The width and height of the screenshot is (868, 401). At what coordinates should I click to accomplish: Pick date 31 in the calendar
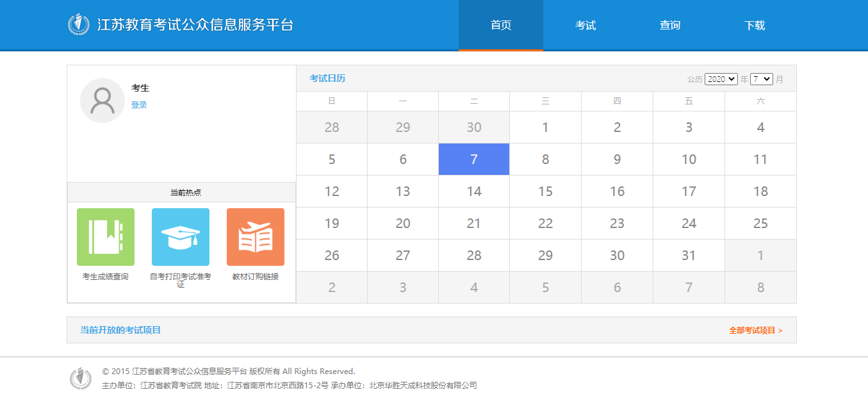tap(689, 256)
